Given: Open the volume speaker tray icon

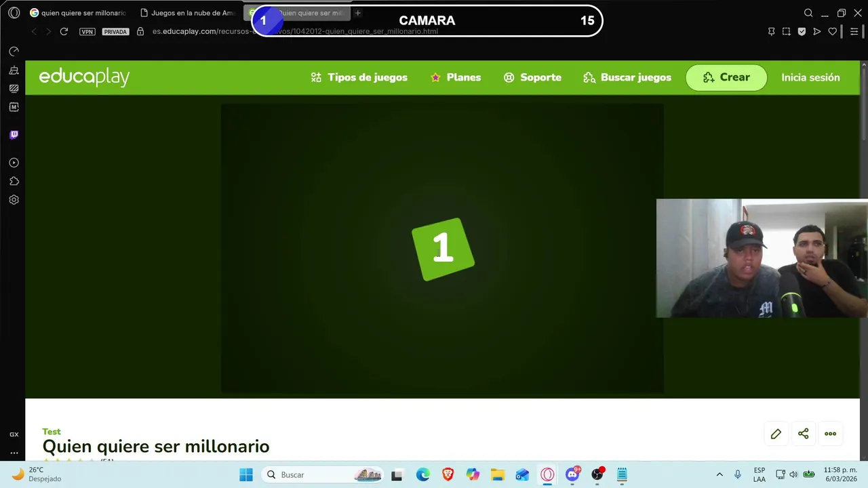Looking at the screenshot, I should (794, 474).
